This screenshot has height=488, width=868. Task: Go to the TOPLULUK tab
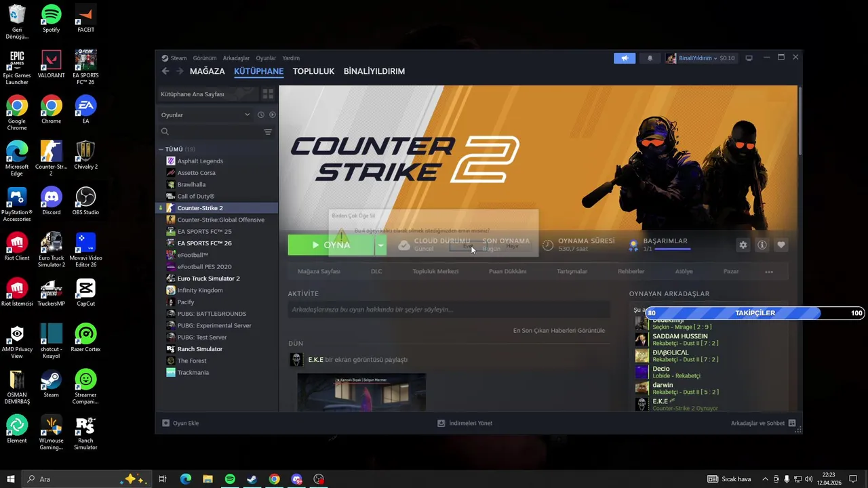point(313,71)
